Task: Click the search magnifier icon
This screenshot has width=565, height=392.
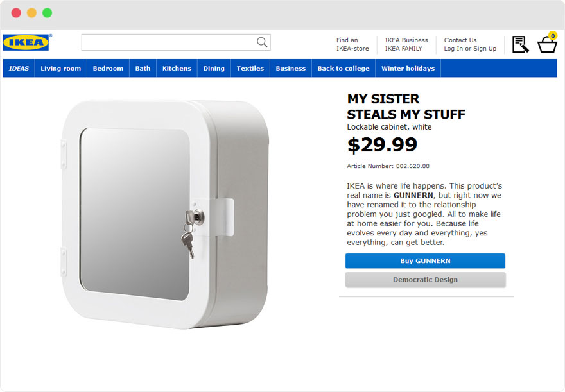Action: [x=262, y=42]
